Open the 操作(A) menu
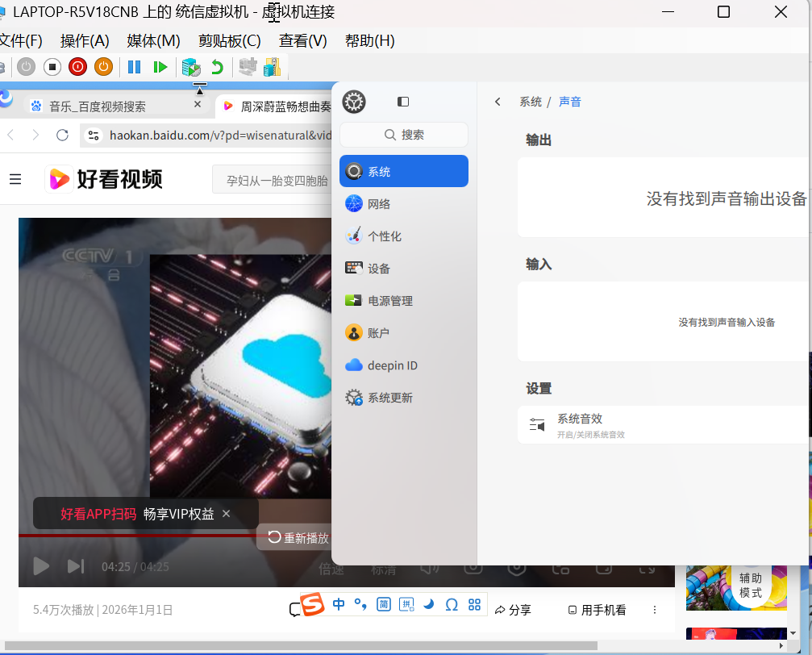Viewport: 812px width, 655px height. point(85,40)
